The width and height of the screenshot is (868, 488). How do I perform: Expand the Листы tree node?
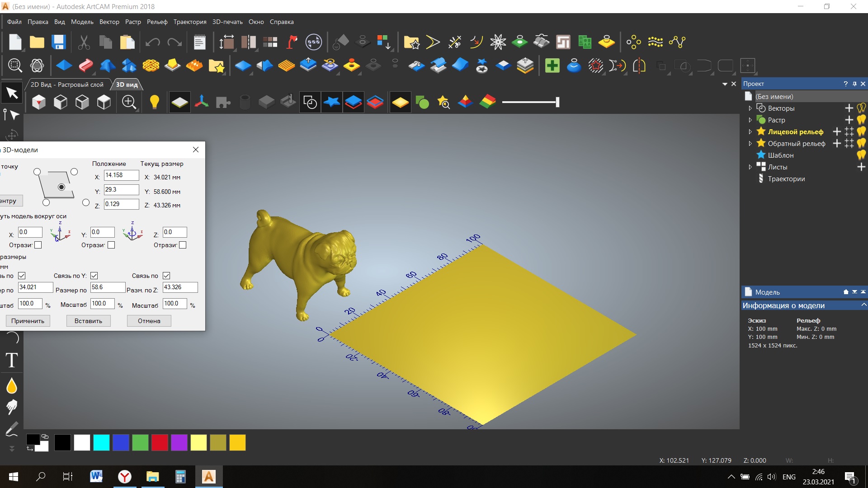click(750, 167)
